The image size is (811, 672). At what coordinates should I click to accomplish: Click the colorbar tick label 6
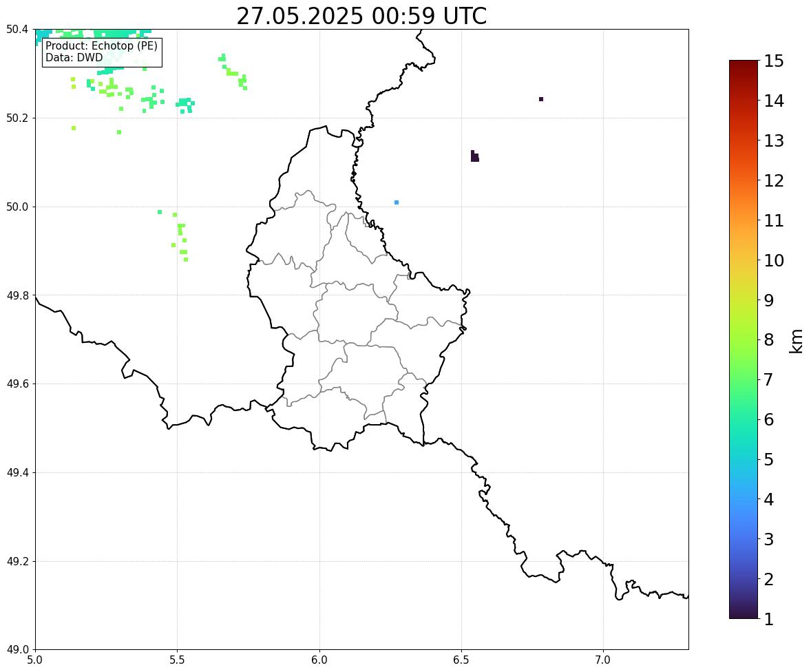point(769,419)
